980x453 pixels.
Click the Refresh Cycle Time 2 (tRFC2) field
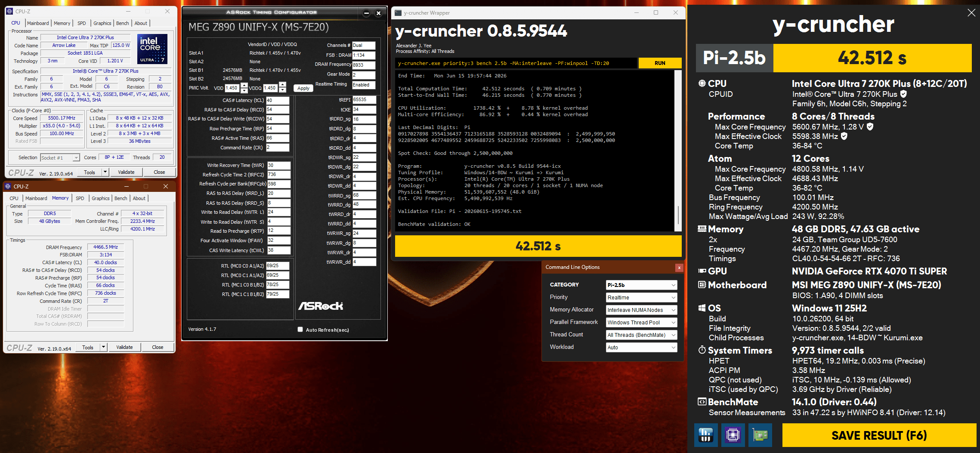click(279, 175)
